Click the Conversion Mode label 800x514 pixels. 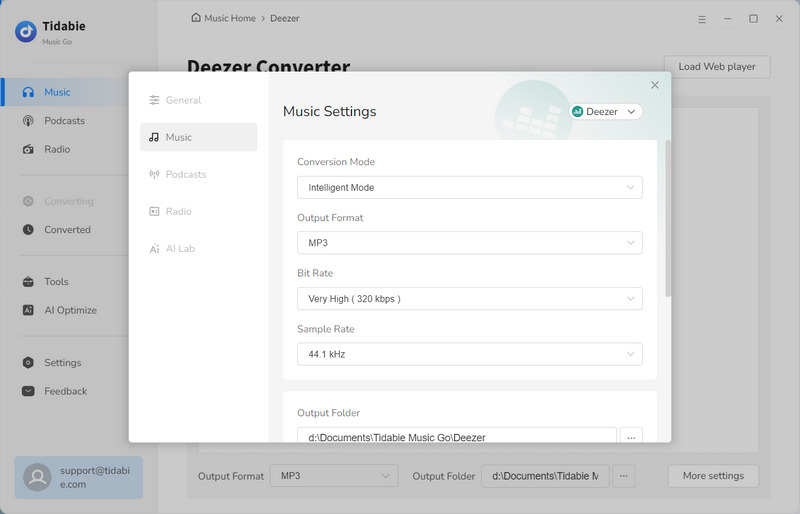click(336, 162)
